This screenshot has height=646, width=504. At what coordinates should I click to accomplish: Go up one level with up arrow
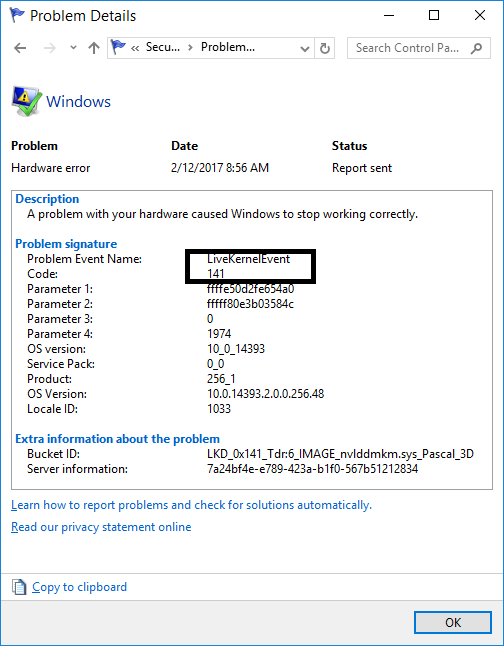(x=94, y=48)
